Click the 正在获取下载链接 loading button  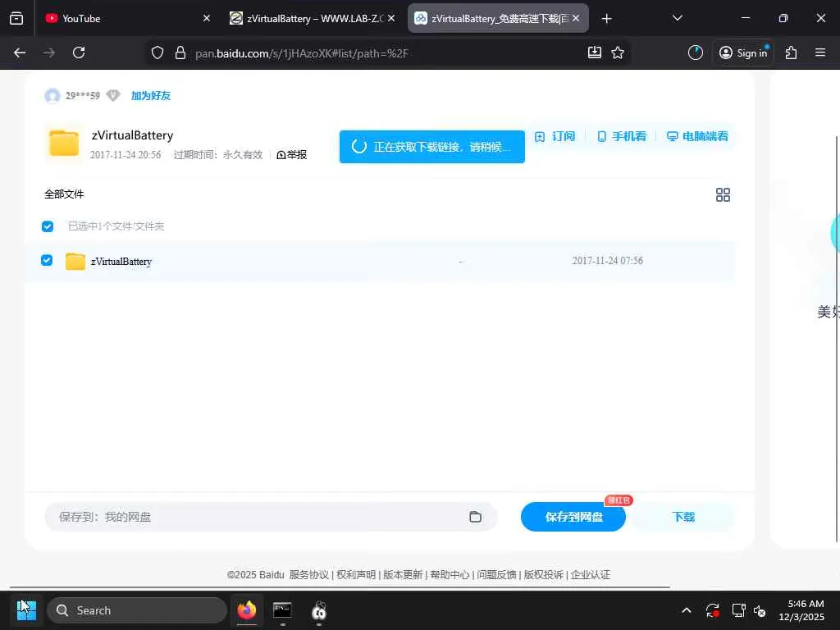[x=431, y=147]
